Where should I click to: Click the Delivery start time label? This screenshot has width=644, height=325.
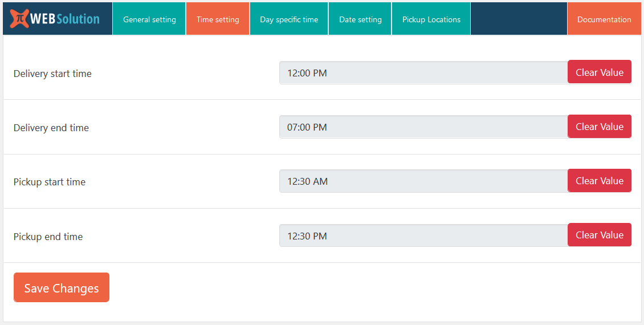(x=52, y=74)
